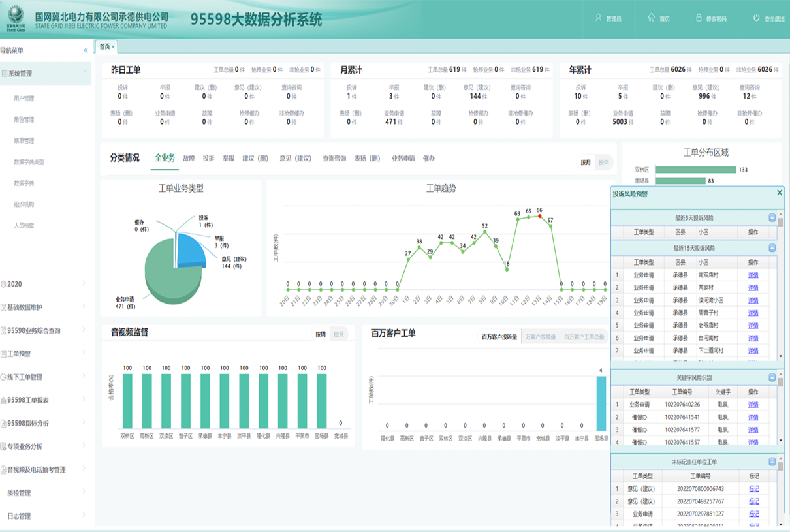This screenshot has width=790, height=532.
Task: Collapse the 关键字风险识别 section
Action: pyautogui.click(x=772, y=377)
